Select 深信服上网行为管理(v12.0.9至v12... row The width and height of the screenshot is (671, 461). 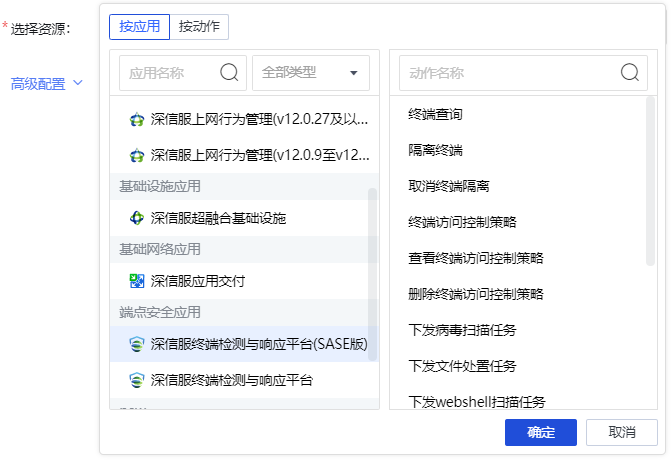[244, 155]
